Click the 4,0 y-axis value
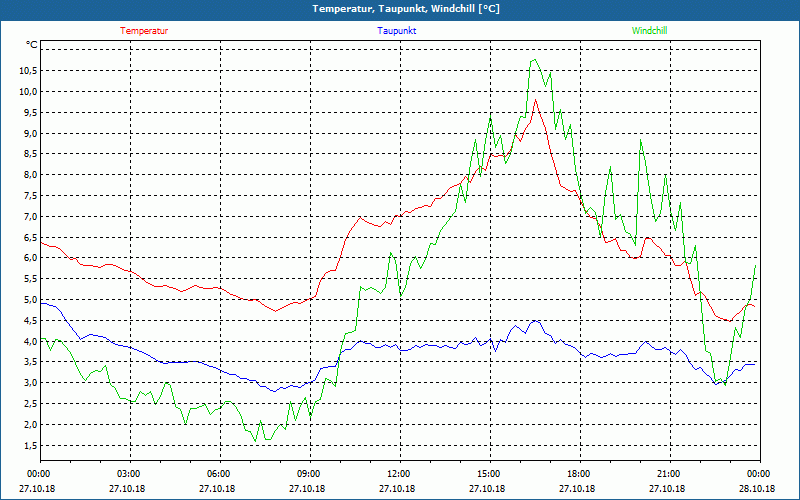Viewport: 800px width, 500px height. click(x=30, y=342)
